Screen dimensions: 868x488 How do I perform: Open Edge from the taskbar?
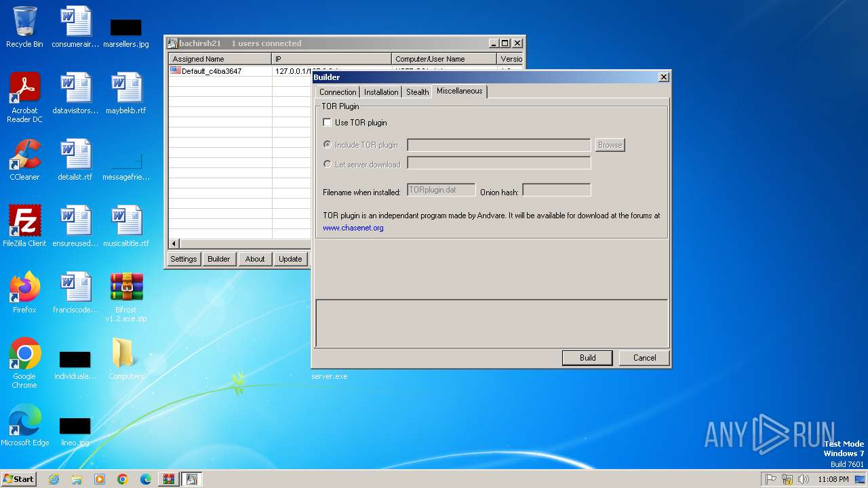point(146,479)
